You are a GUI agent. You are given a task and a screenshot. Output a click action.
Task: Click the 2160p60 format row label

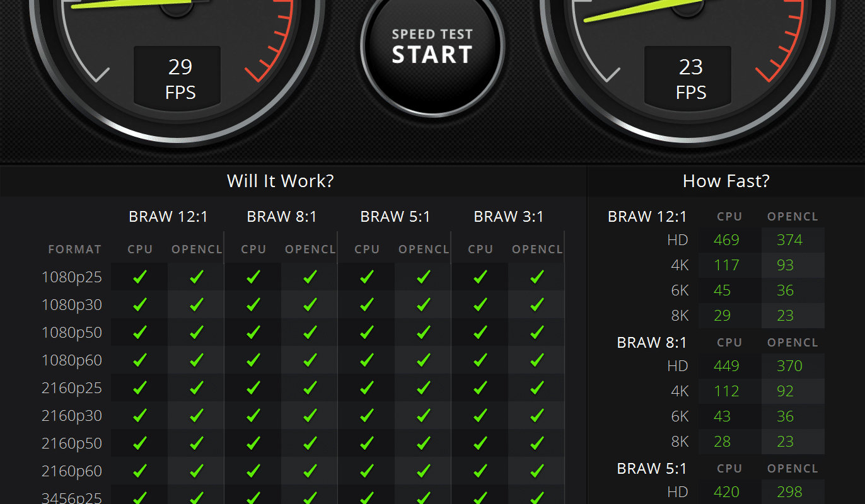click(x=72, y=471)
